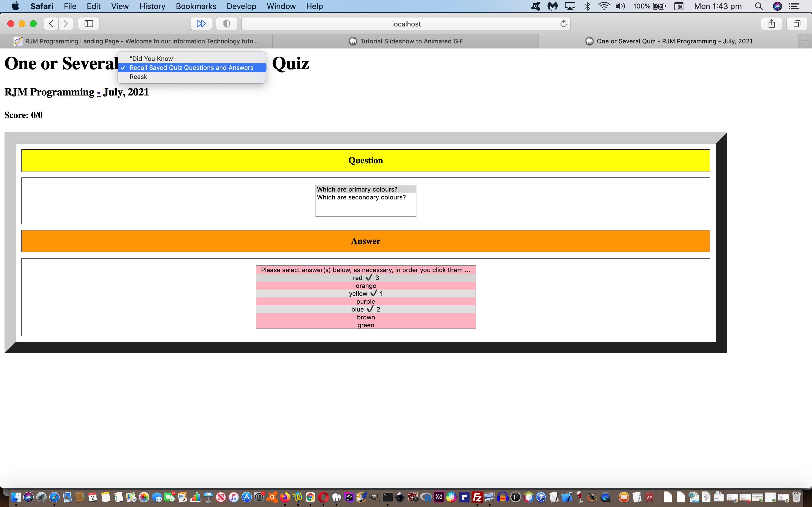Screen dimensions: 812x507
Task: Click the Question text input field
Action: pyautogui.click(x=365, y=200)
